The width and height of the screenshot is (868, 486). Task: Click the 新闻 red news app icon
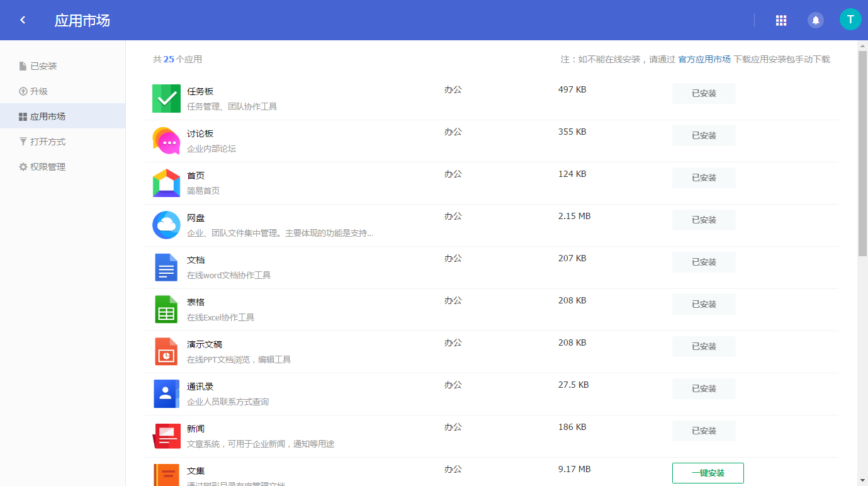(166, 436)
